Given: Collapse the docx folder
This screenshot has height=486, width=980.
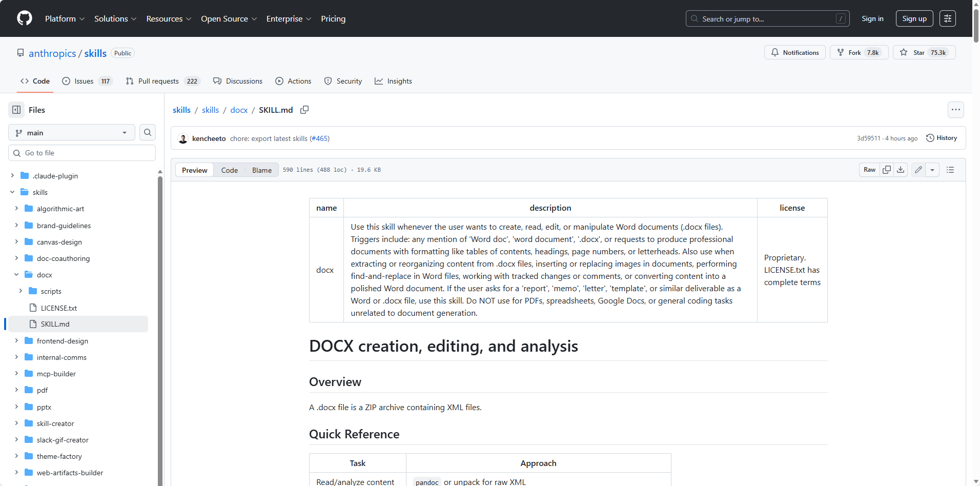Looking at the screenshot, I should click(x=16, y=275).
